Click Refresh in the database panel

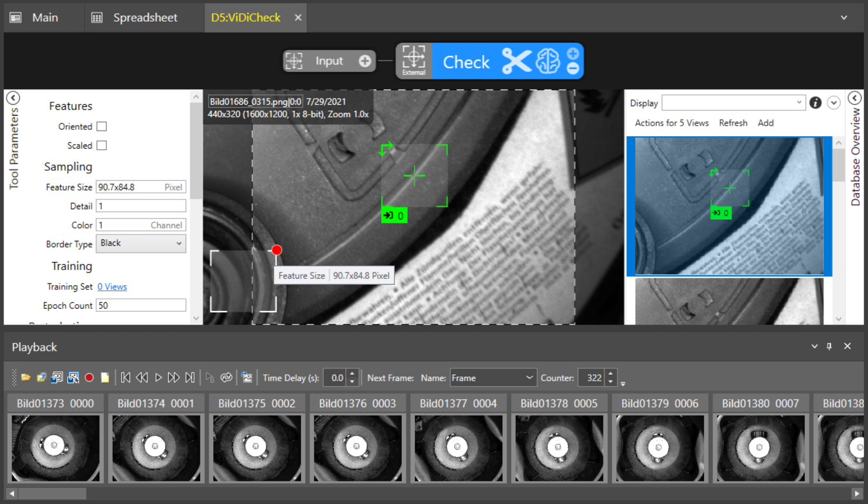click(733, 123)
